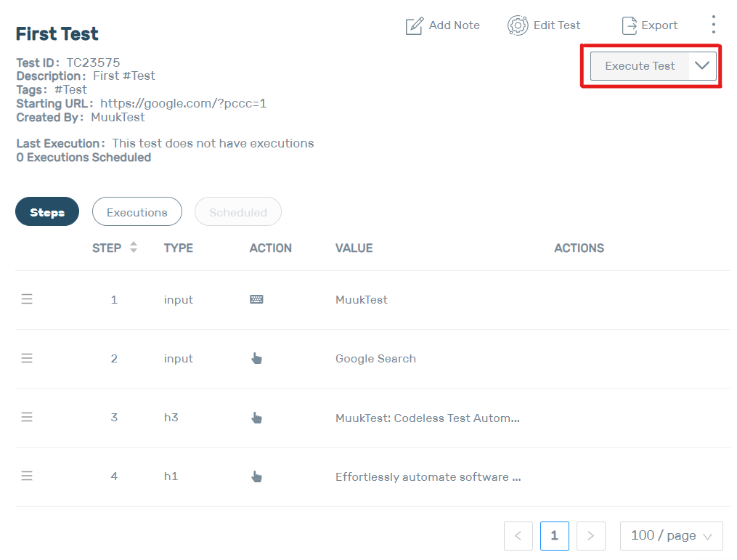The height and width of the screenshot is (560, 737).
Task: Sort the table by the STEP column
Action: [133, 248]
